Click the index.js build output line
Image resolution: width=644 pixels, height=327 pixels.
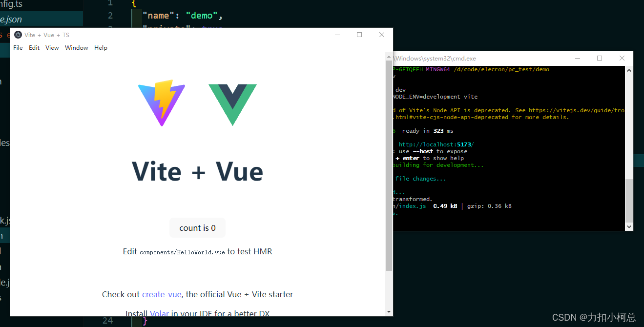click(x=452, y=206)
